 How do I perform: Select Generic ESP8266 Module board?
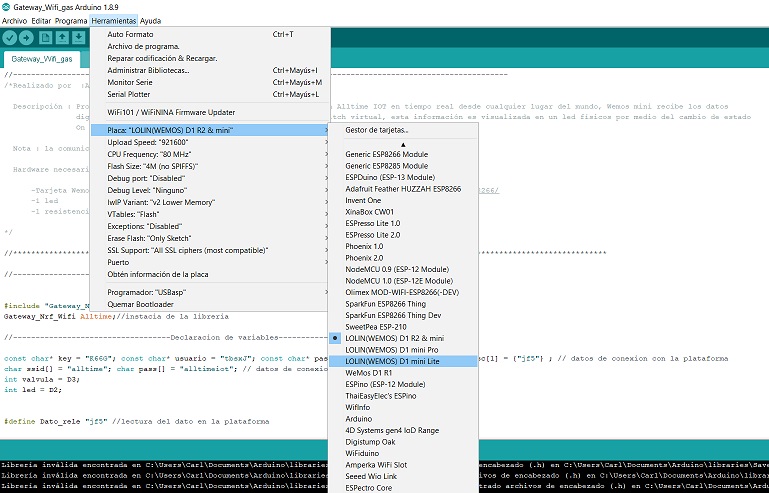[403, 154]
